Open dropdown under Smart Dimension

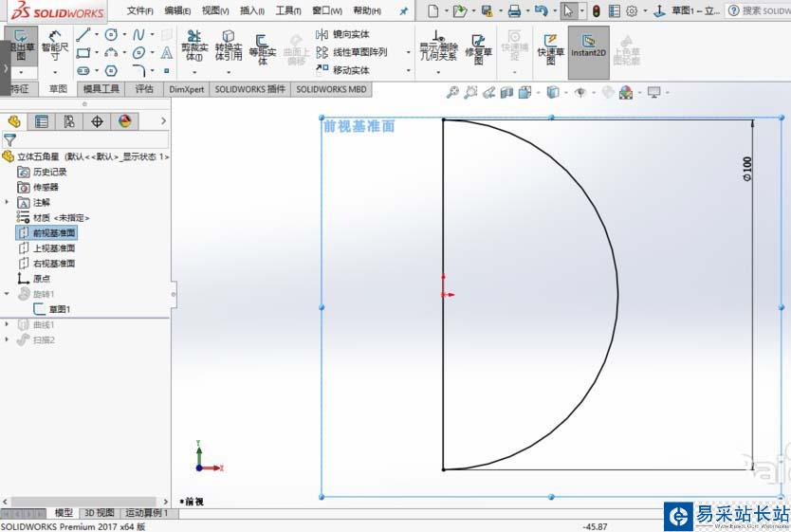[x=54, y=72]
